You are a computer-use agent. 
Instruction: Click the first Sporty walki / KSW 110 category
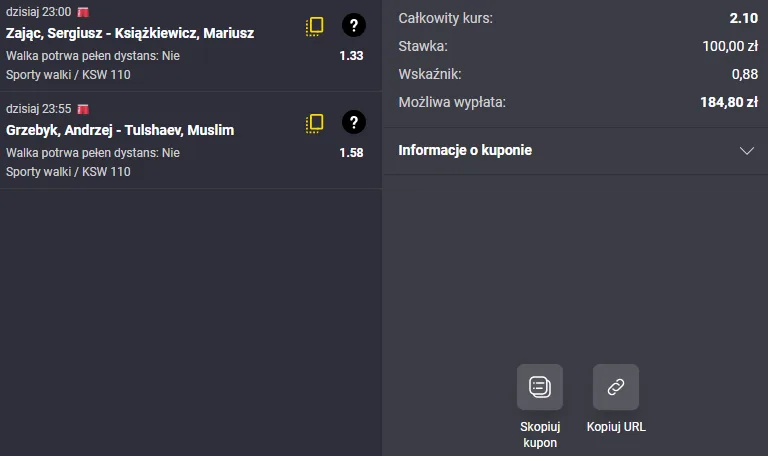[x=68, y=75]
